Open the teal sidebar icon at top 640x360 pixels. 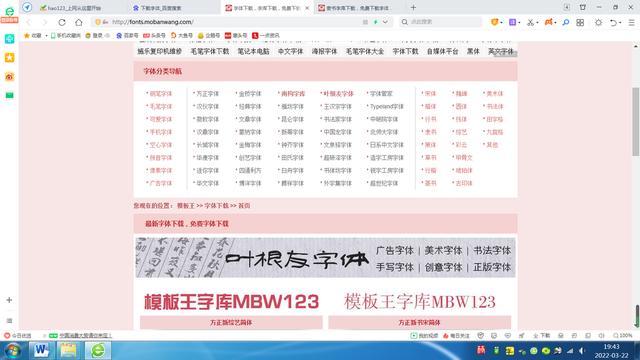(9, 39)
